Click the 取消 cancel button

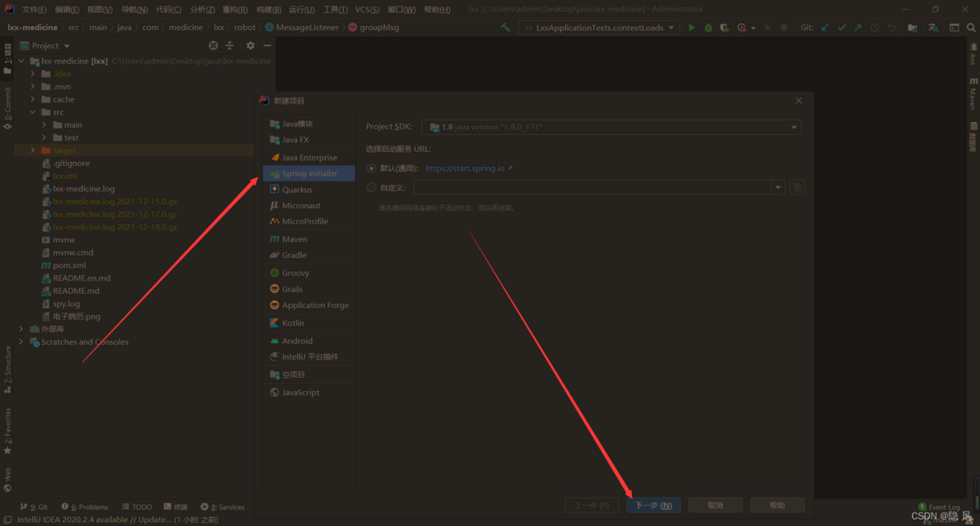(x=716, y=505)
